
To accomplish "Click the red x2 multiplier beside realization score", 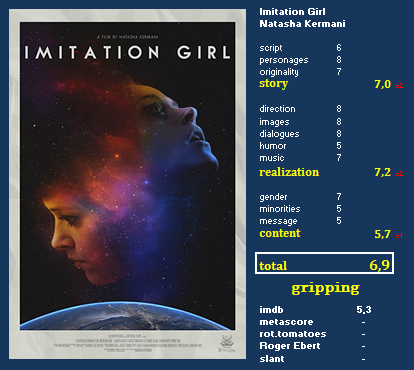I will click(399, 174).
